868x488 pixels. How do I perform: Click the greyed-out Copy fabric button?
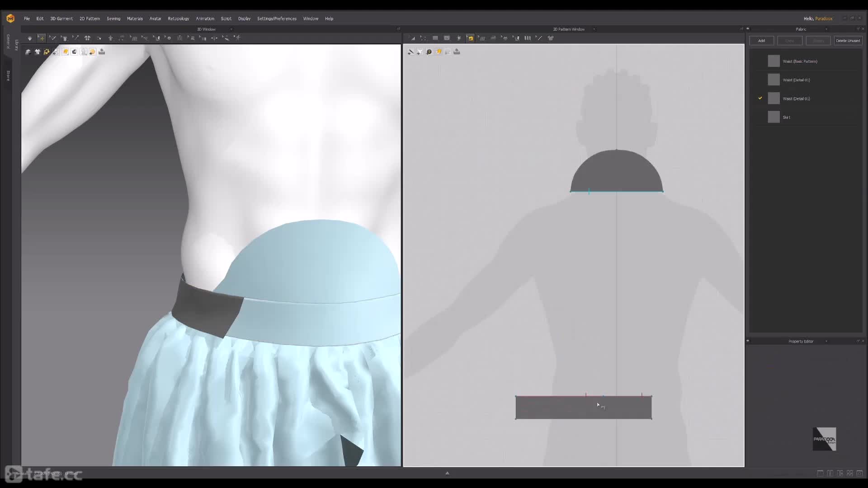[x=789, y=41]
